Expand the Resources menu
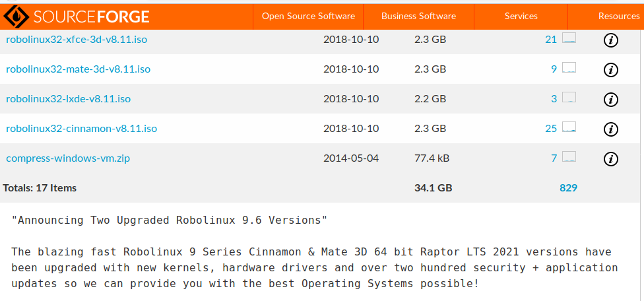Screen dimensions: 644x301 (x=618, y=16)
